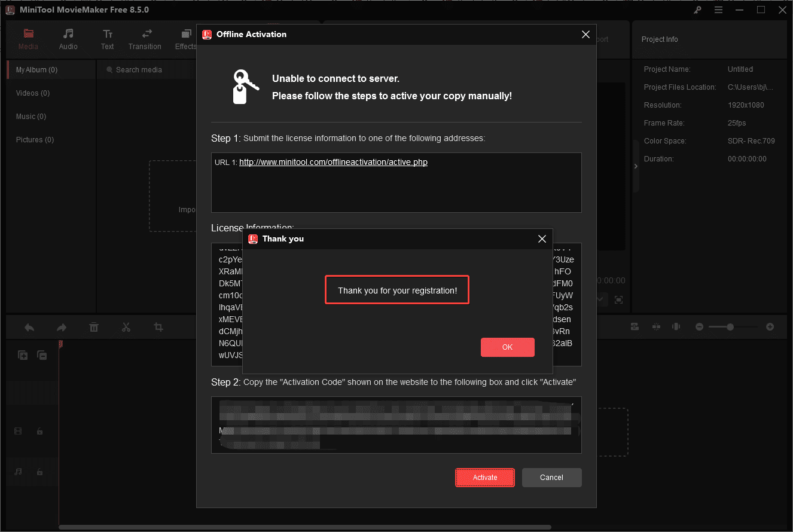
Task: Open the Transition panel
Action: 145,39
